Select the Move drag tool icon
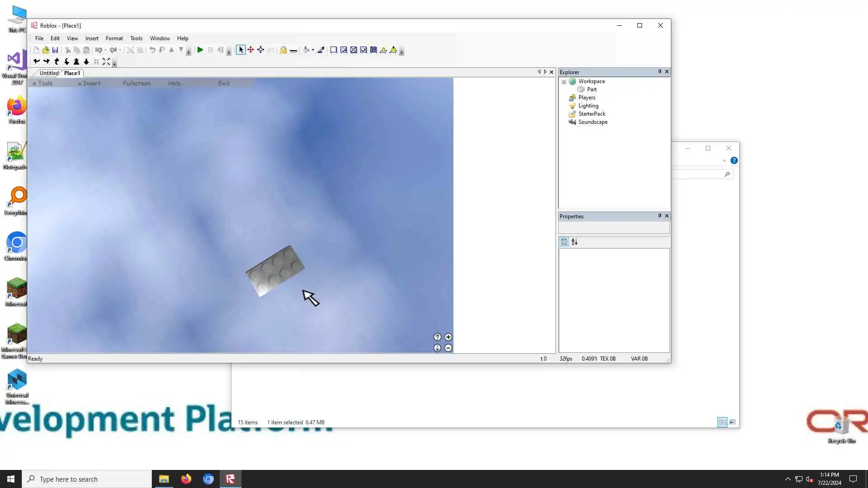This screenshot has width=868, height=488. click(x=251, y=50)
